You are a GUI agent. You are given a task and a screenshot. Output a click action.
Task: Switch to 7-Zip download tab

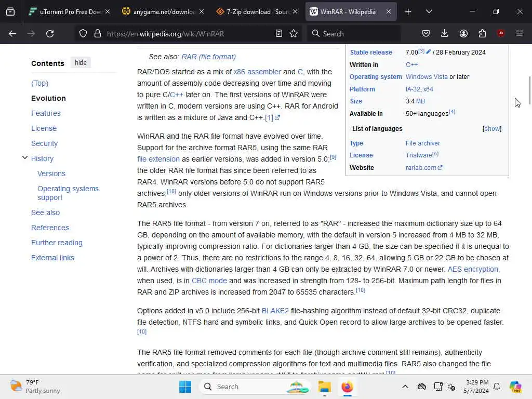[x=257, y=12]
